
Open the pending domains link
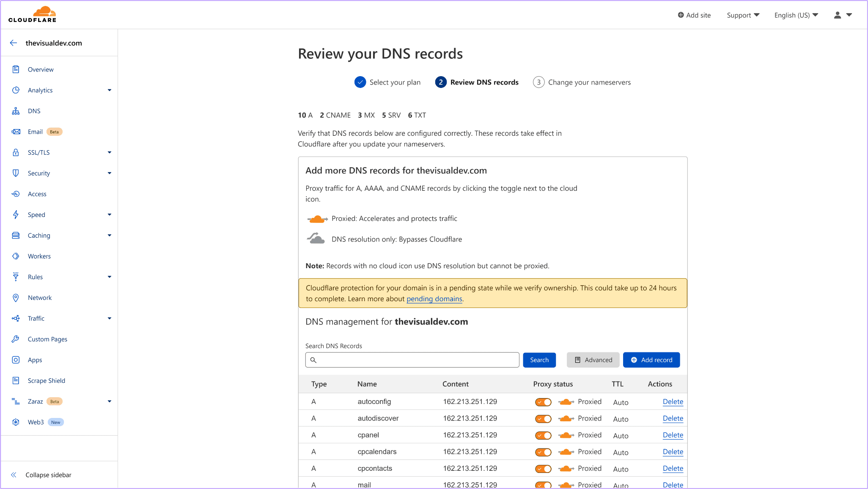point(434,299)
